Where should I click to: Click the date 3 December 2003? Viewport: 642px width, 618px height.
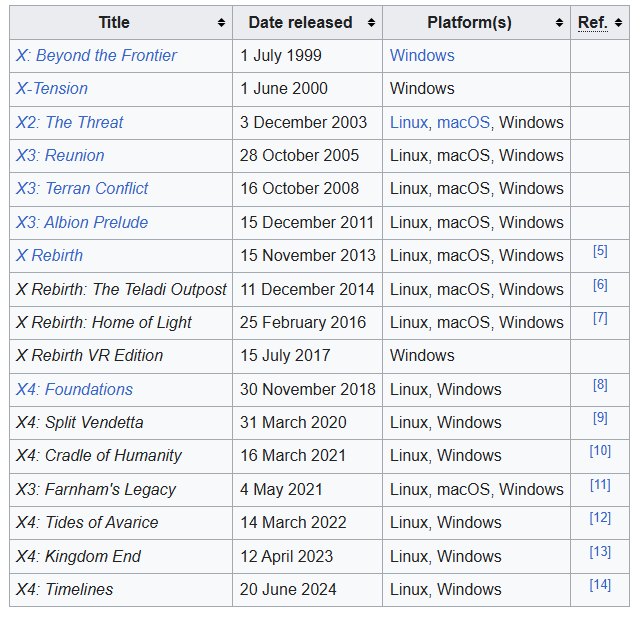(303, 122)
